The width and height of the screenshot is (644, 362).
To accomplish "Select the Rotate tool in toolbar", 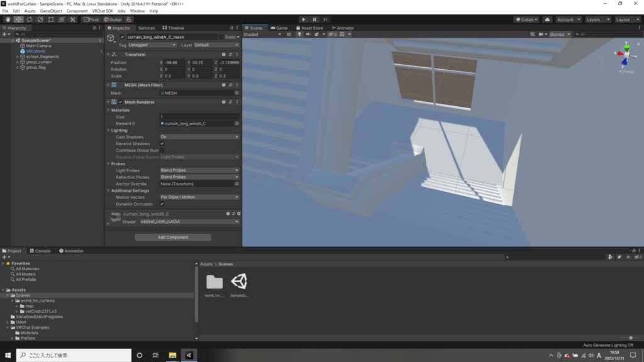I will [x=29, y=19].
